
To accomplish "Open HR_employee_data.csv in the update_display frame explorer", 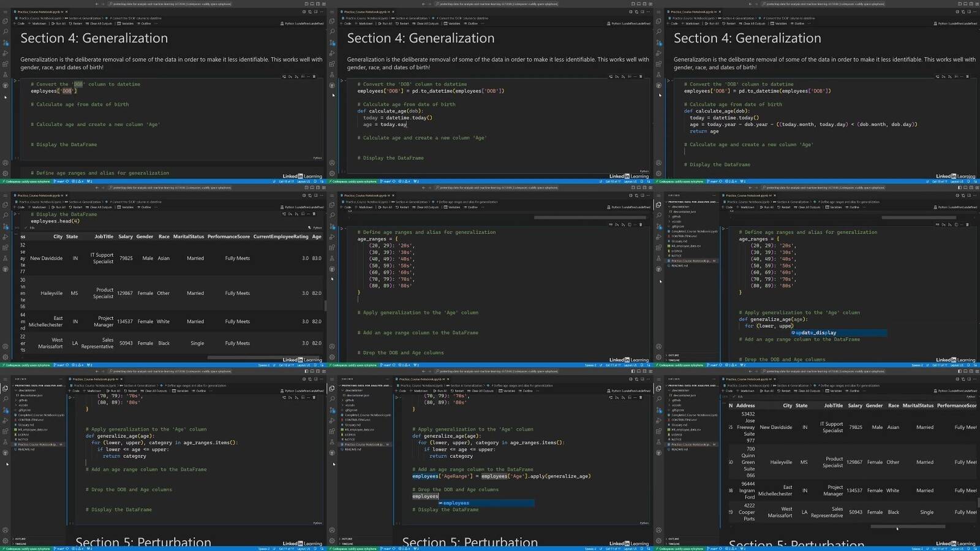I will coord(685,246).
